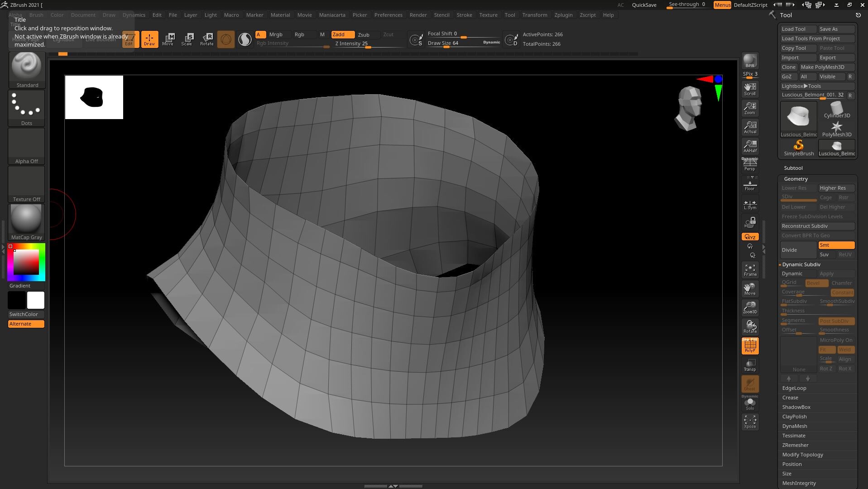
Task: Click the BPR render icon
Action: tap(750, 61)
